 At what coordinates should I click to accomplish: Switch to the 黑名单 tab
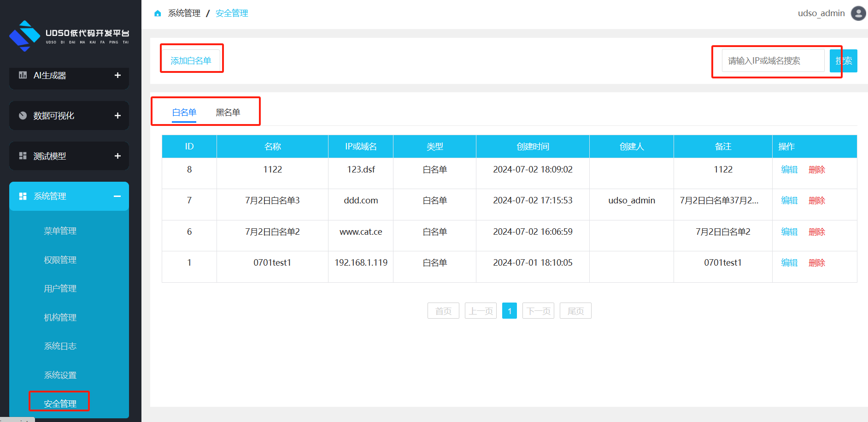coord(228,113)
